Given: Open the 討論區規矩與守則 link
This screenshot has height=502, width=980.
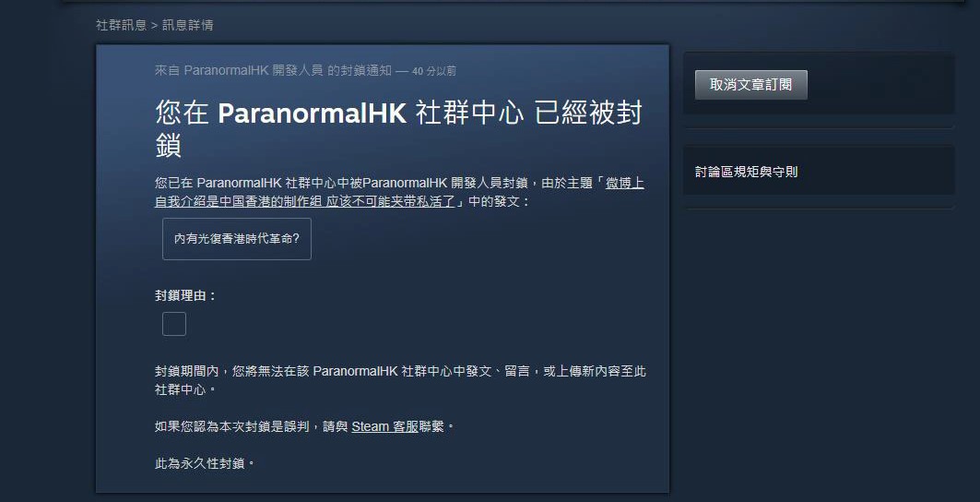Looking at the screenshot, I should [x=746, y=172].
